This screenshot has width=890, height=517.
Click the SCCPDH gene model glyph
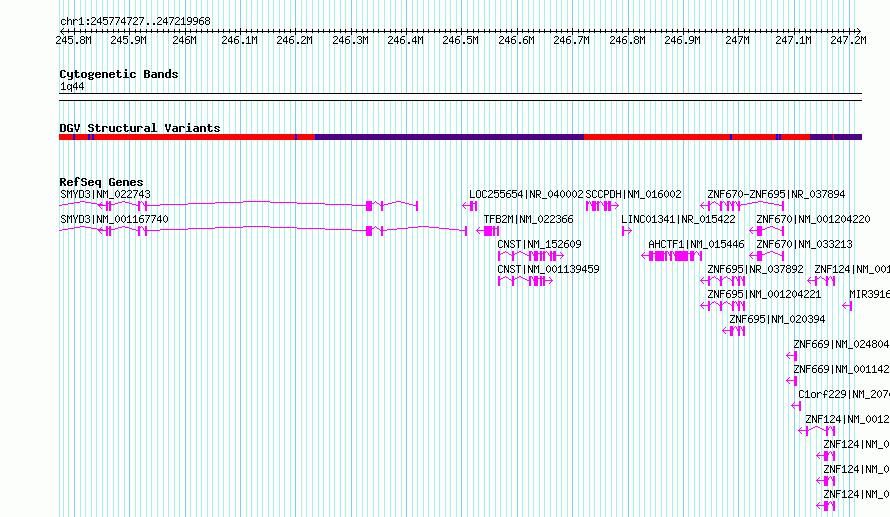coord(602,206)
